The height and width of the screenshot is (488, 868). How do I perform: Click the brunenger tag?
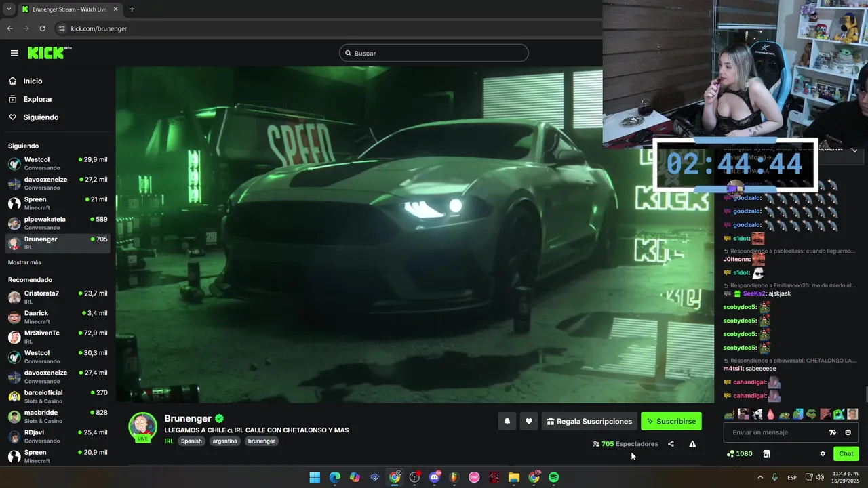coord(262,441)
